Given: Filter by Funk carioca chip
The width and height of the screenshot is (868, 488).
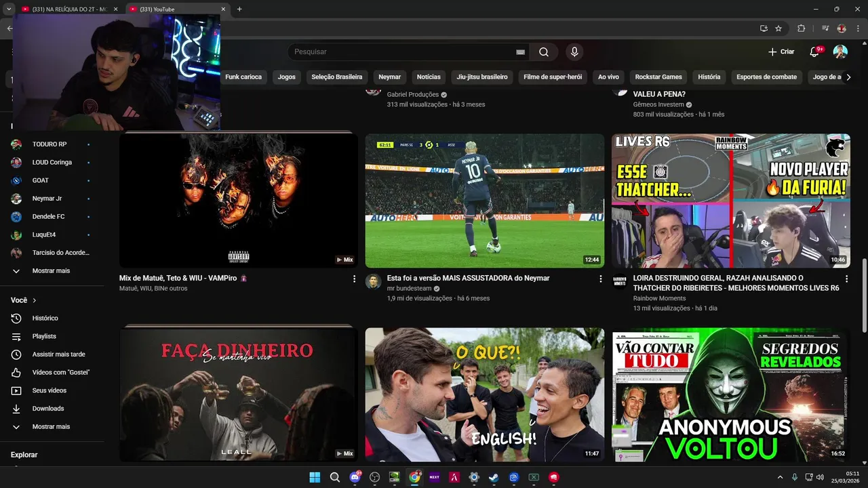Looking at the screenshot, I should click(x=243, y=77).
